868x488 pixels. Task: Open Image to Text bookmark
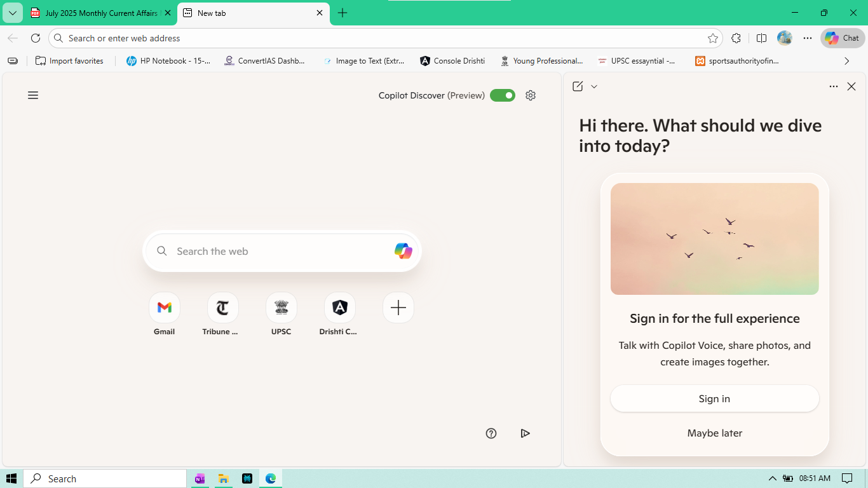tap(364, 61)
